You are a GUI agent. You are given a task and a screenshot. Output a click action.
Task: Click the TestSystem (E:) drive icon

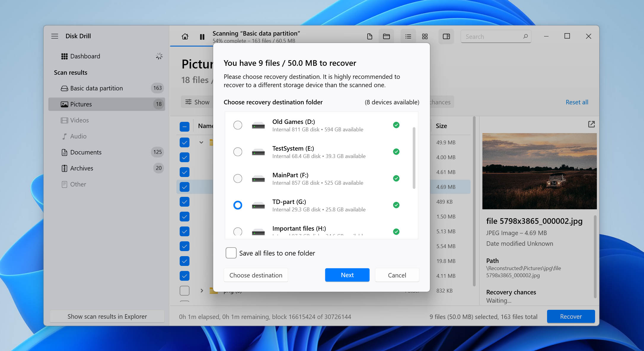pos(258,152)
